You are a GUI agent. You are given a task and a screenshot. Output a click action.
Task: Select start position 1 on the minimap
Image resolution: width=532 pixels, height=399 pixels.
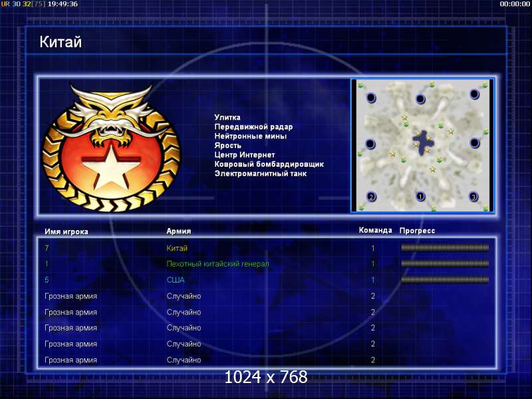click(420, 196)
